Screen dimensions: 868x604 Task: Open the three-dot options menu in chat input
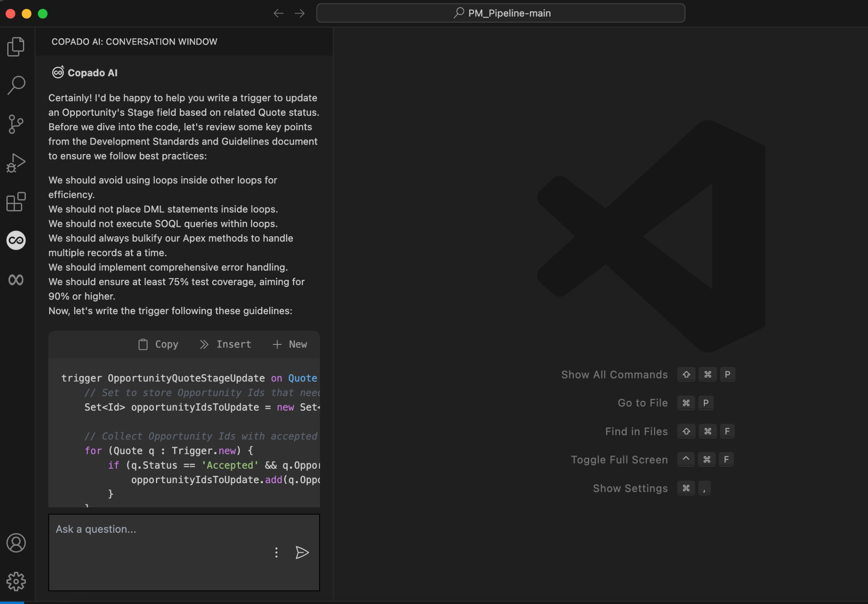(276, 552)
